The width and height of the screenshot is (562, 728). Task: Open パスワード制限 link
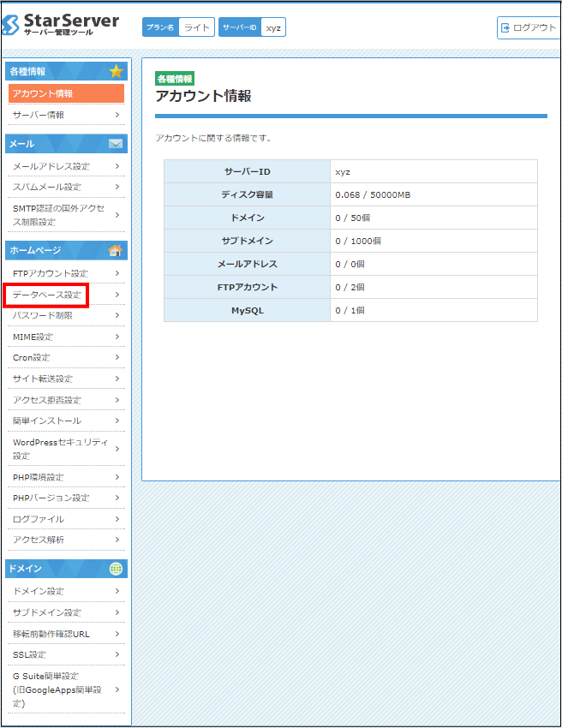pos(66,316)
